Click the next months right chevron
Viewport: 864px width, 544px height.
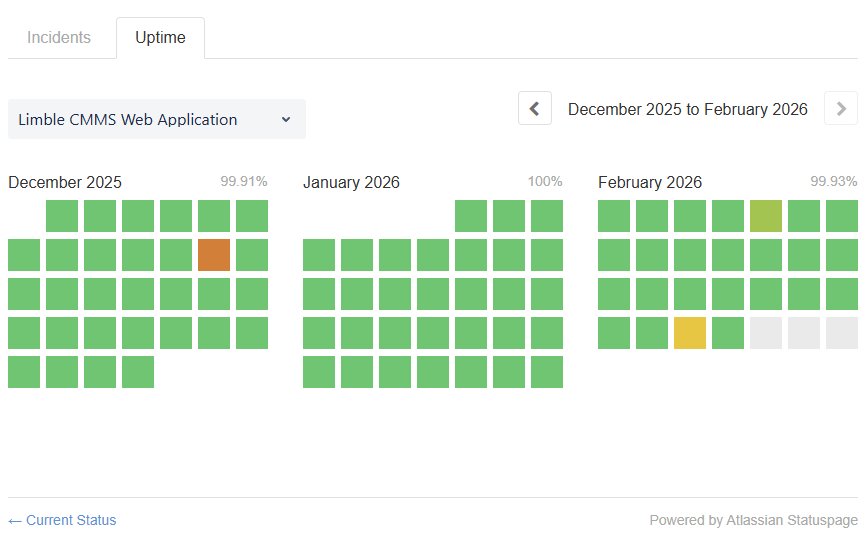pos(841,109)
